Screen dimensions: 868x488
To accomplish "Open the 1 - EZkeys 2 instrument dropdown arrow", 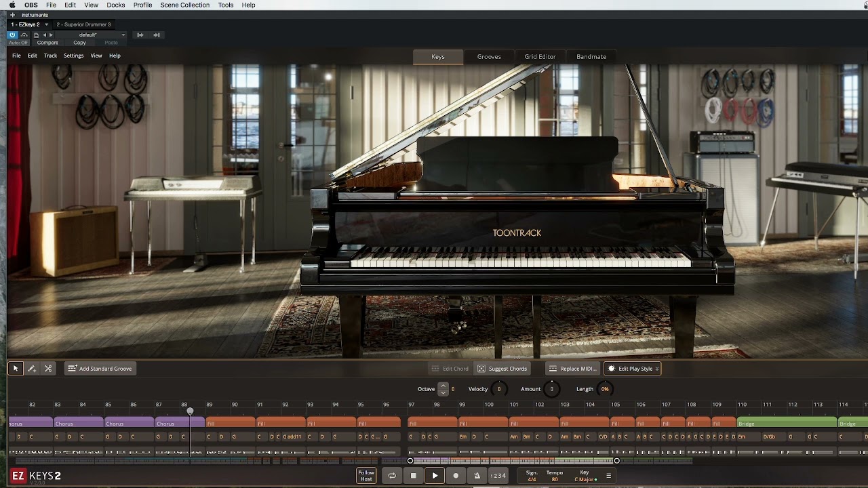I will 46,24.
